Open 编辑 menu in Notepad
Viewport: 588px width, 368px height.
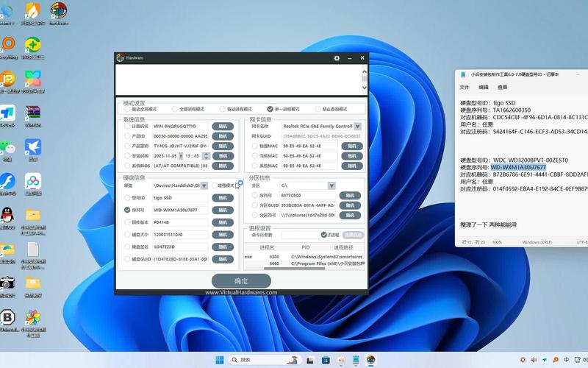pos(484,87)
